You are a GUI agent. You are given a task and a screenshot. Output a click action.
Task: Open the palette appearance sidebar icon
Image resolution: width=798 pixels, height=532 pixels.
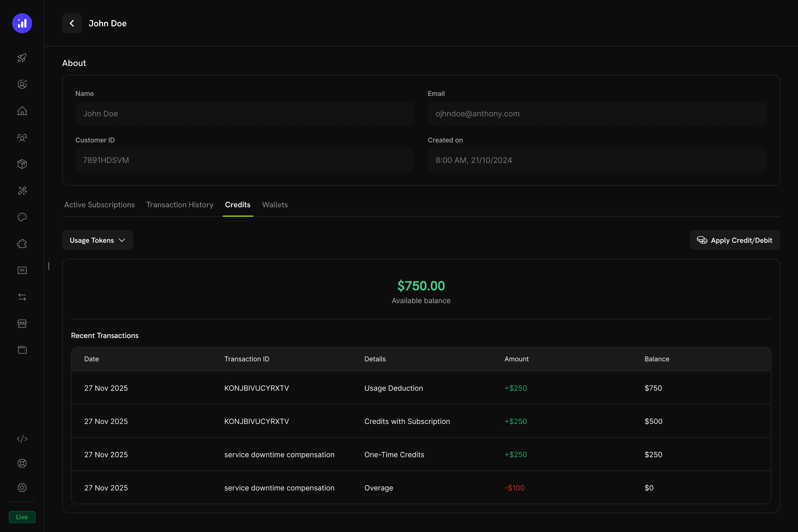pos(22,217)
